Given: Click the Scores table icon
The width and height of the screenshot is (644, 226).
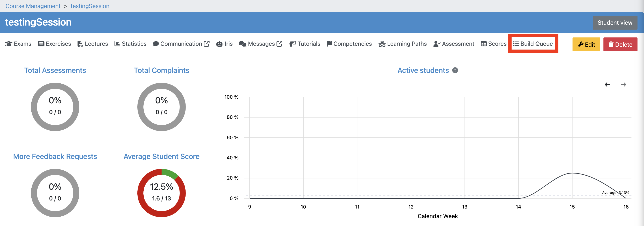Looking at the screenshot, I should pyautogui.click(x=484, y=44).
